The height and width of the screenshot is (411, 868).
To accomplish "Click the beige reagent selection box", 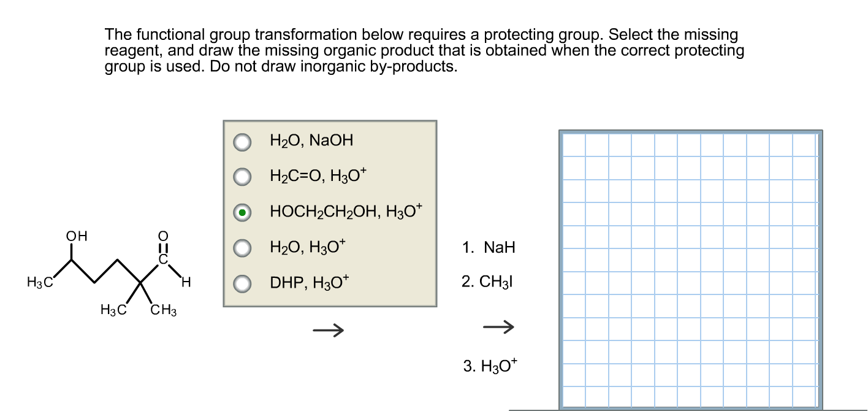I will point(330,212).
